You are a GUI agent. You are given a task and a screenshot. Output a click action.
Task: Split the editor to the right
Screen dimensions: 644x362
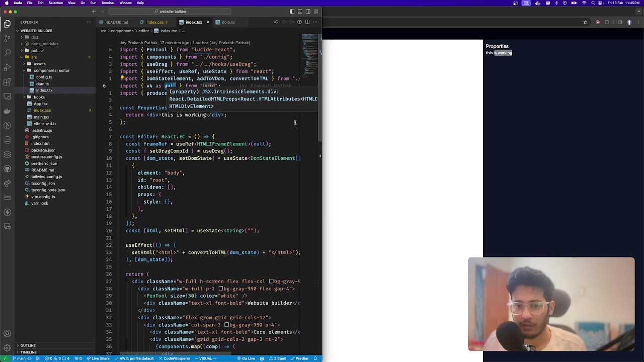click(x=307, y=22)
